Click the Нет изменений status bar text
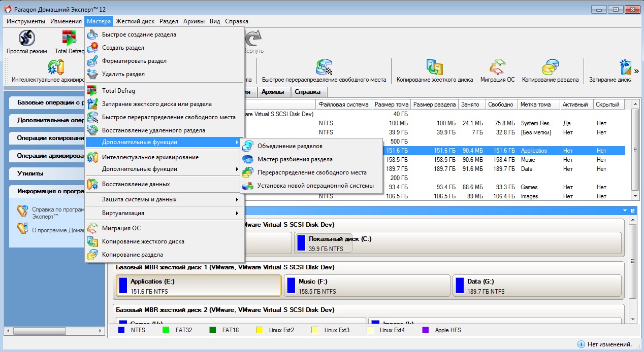The width and height of the screenshot is (644, 352). click(610, 344)
